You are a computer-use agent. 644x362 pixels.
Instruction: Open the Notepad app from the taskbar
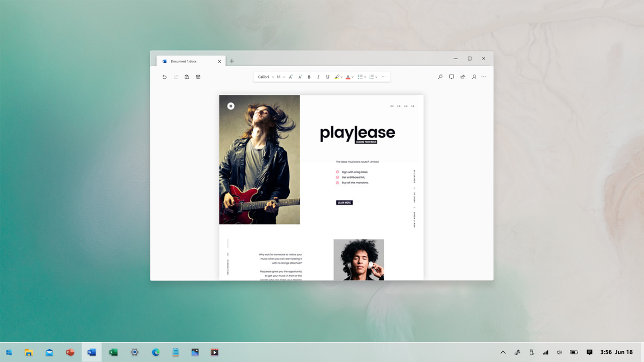click(175, 352)
